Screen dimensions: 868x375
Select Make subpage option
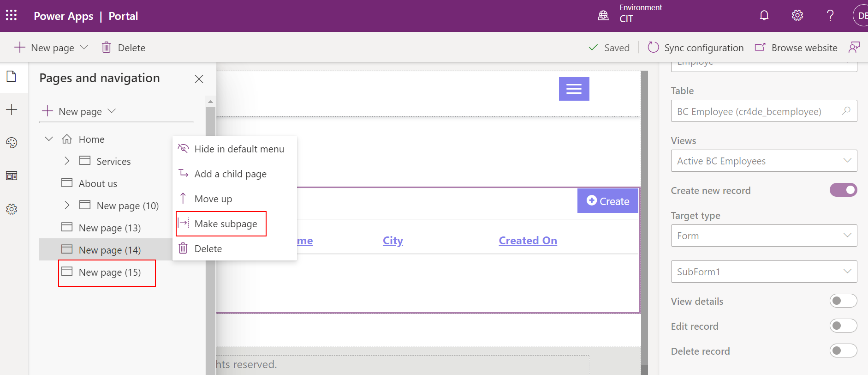click(x=235, y=224)
